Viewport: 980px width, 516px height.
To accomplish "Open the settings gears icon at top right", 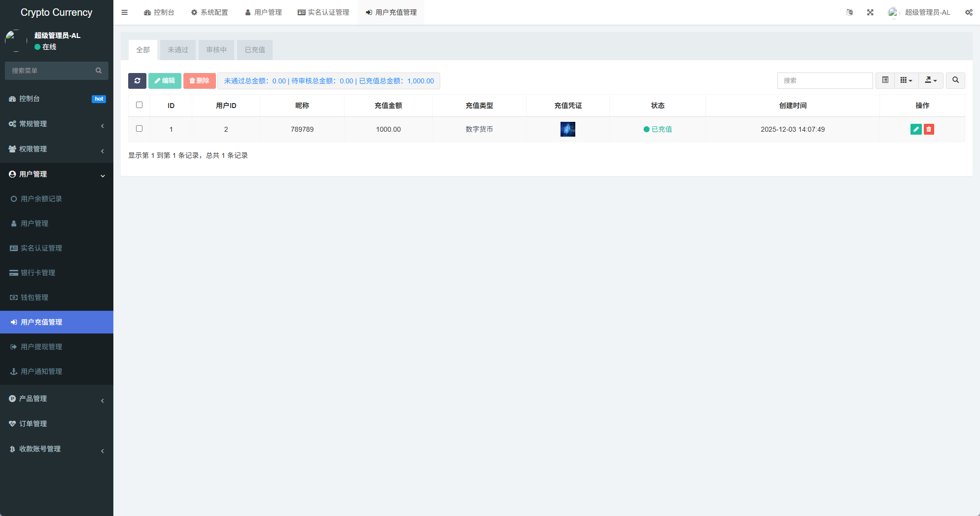I will (969, 12).
